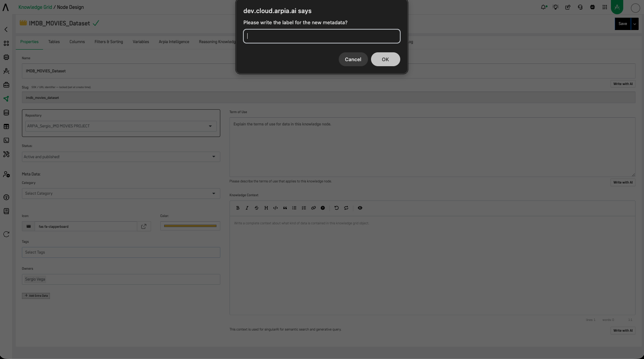The width and height of the screenshot is (644, 359).
Task: Click the share export icon in header
Action: pyautogui.click(x=568, y=7)
